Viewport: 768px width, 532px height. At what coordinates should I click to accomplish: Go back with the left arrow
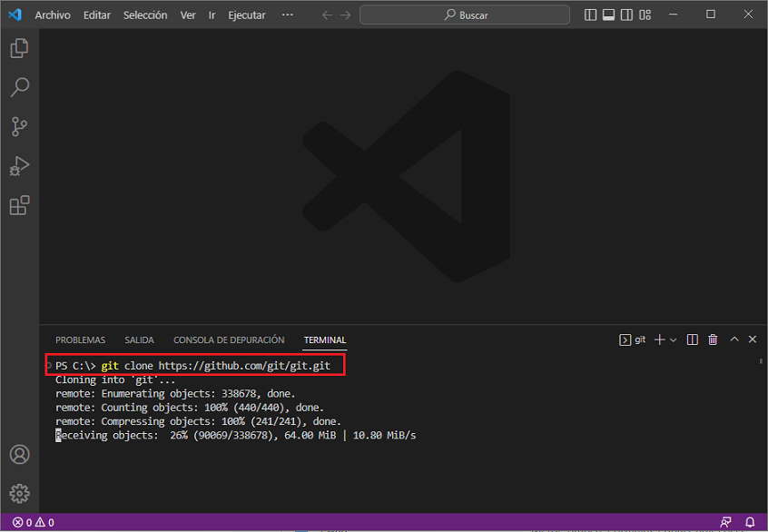click(327, 15)
